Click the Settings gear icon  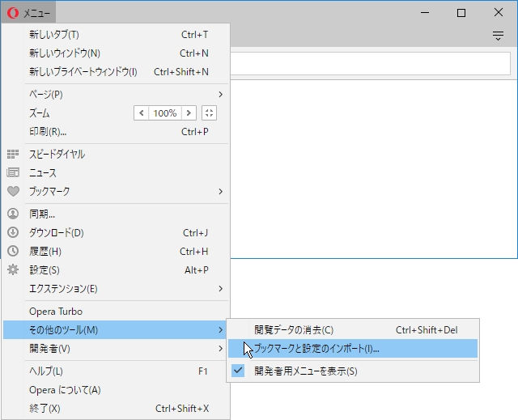(13, 269)
